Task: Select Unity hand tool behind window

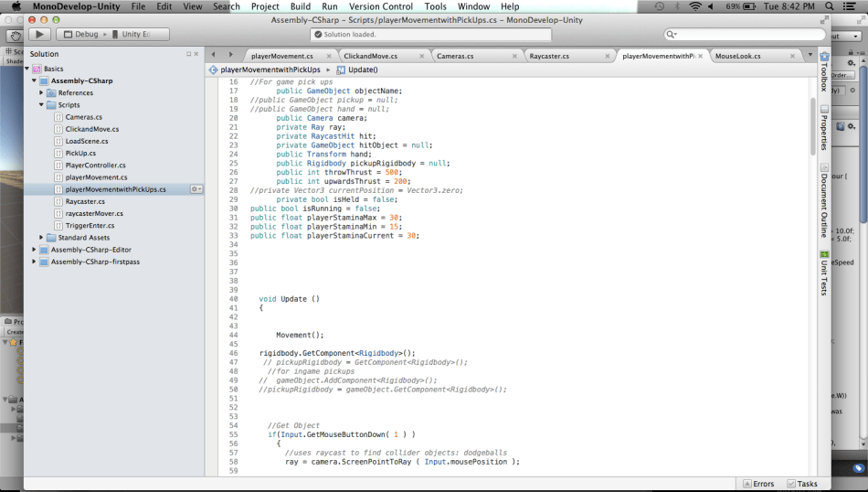Action: point(16,36)
